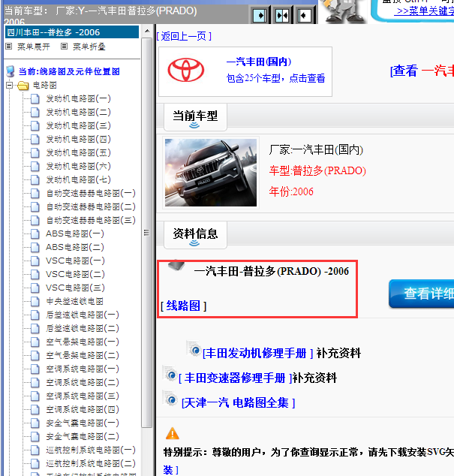Click document icon beside 空调系统电路图(四)

tap(35, 409)
